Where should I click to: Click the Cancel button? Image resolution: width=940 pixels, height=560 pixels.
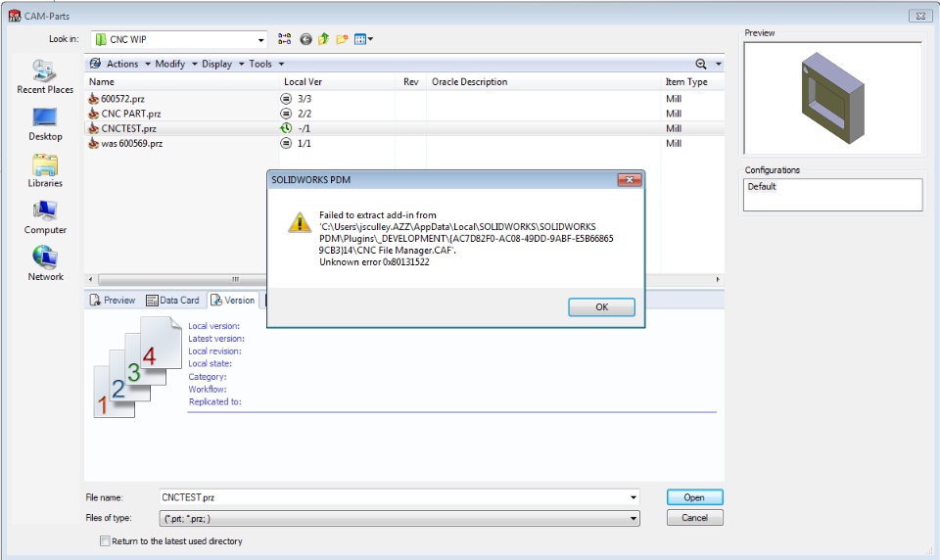point(695,518)
